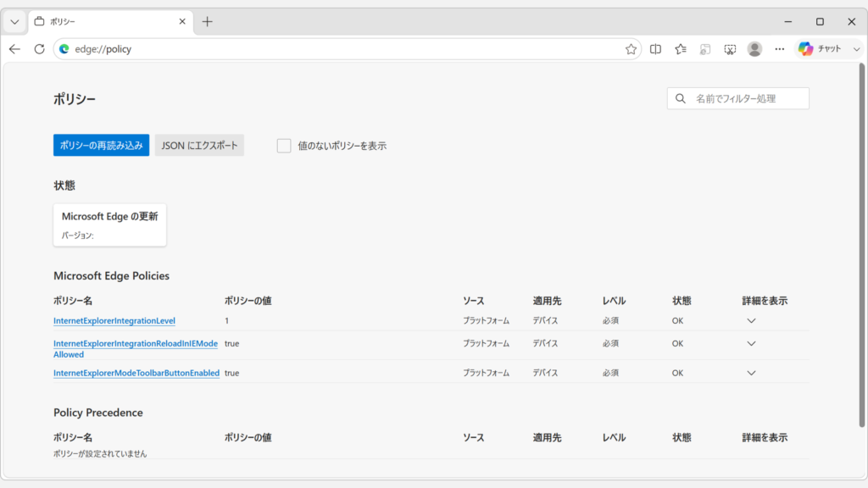
Task: Expand dropdown arrow beside チャット
Action: click(x=856, y=48)
